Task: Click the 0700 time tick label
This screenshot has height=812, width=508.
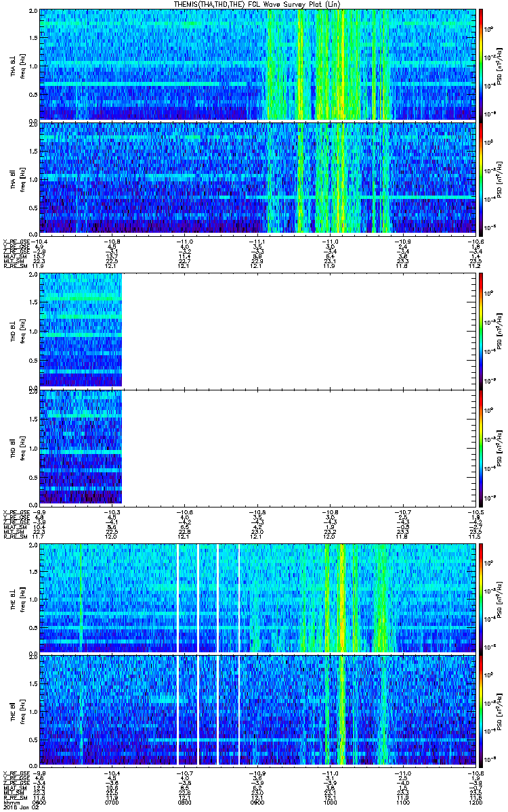Action: 112,803
